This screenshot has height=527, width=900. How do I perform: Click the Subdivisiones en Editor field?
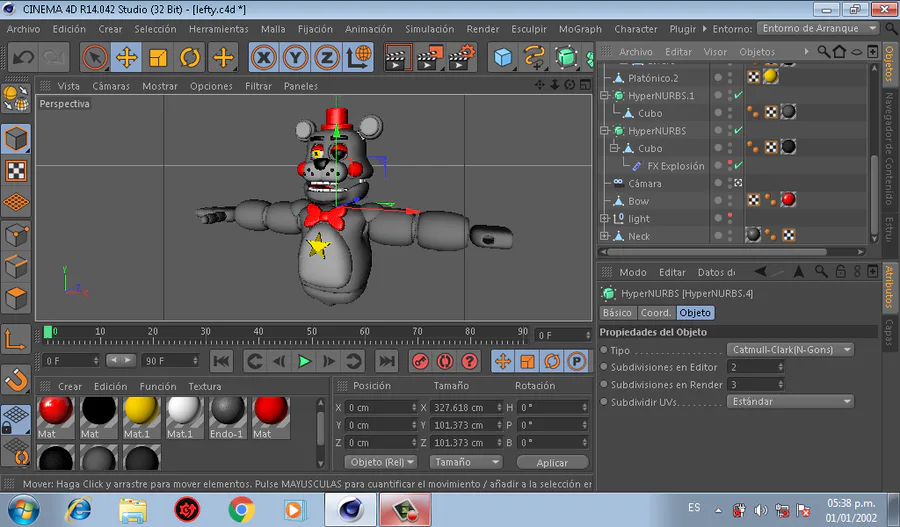pyautogui.click(x=755, y=367)
